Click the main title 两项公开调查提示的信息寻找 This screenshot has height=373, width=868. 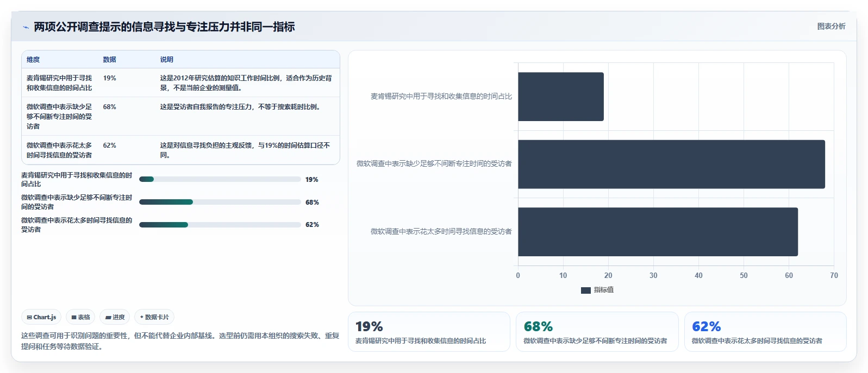tap(164, 27)
